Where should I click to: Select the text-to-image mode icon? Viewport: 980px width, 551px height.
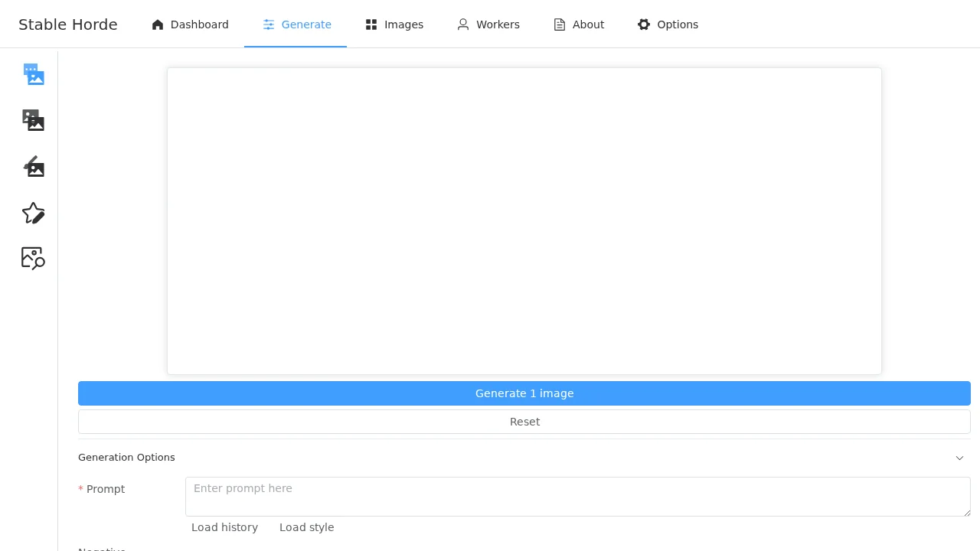click(x=33, y=74)
